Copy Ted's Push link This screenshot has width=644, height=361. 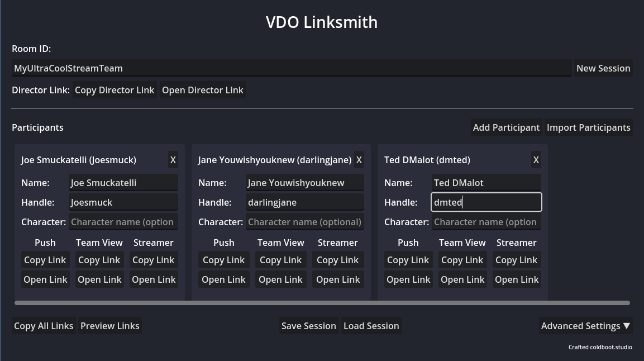coord(408,260)
